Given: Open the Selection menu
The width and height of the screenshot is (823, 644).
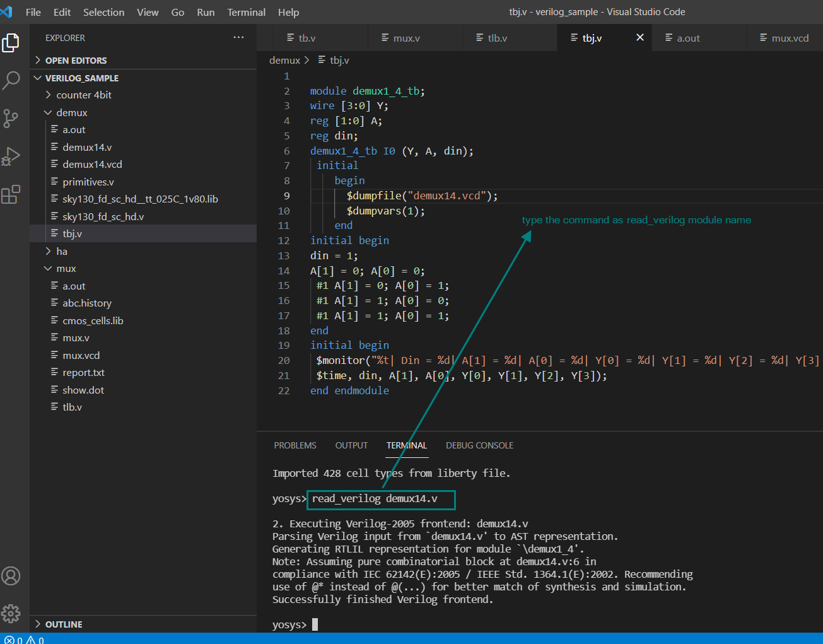Looking at the screenshot, I should (104, 12).
